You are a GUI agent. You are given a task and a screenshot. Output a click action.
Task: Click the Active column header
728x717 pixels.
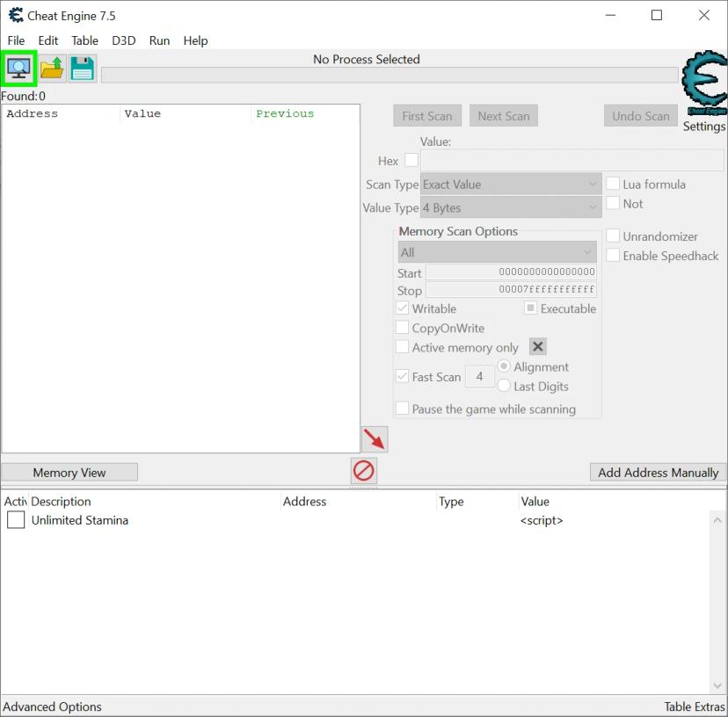15,501
